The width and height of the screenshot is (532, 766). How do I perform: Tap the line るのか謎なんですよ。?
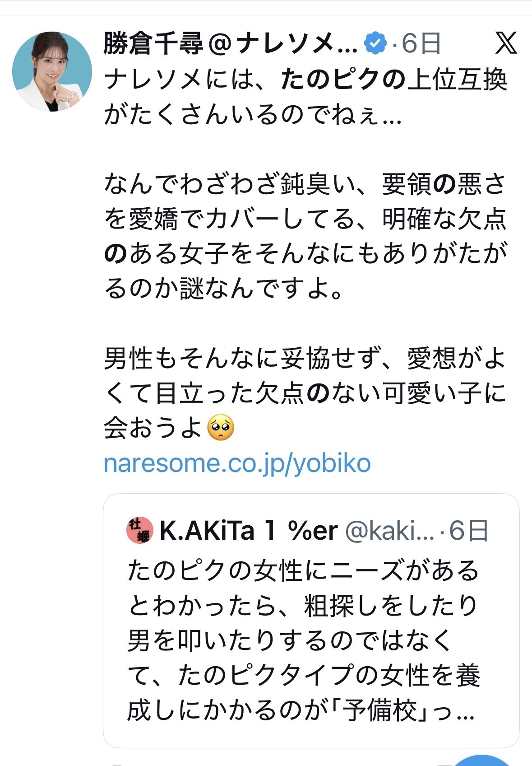point(224,288)
